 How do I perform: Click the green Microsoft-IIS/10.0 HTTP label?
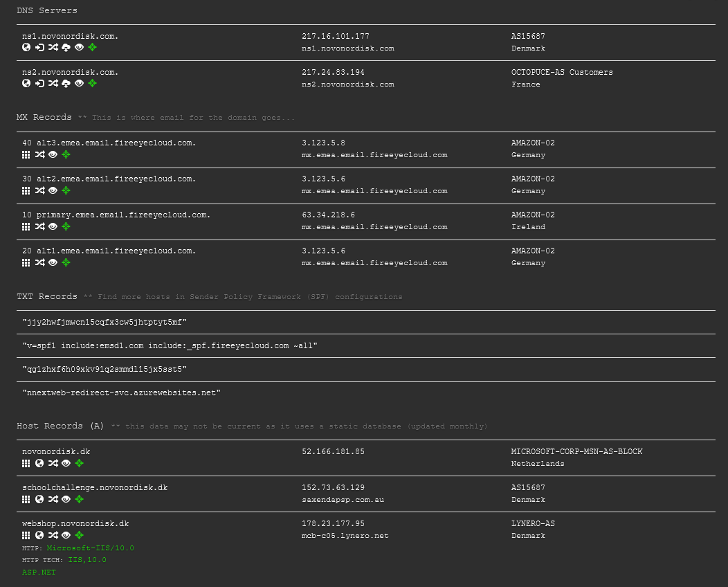tap(91, 548)
